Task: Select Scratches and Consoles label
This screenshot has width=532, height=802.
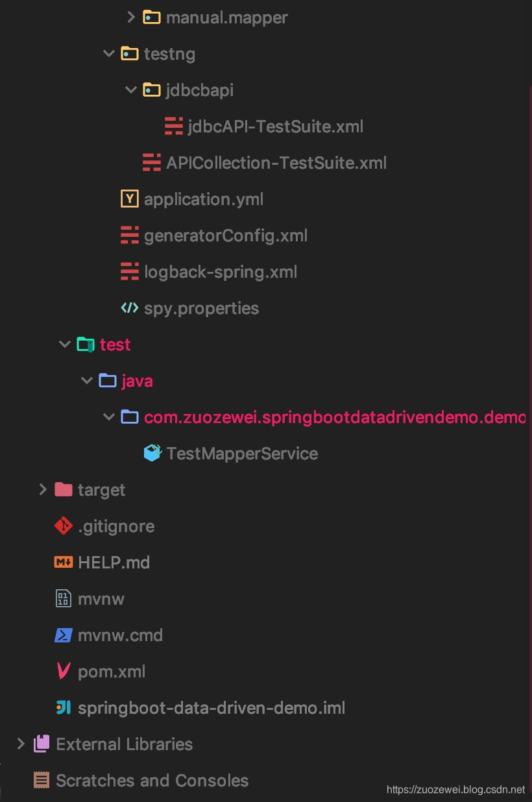Action: tap(152, 781)
